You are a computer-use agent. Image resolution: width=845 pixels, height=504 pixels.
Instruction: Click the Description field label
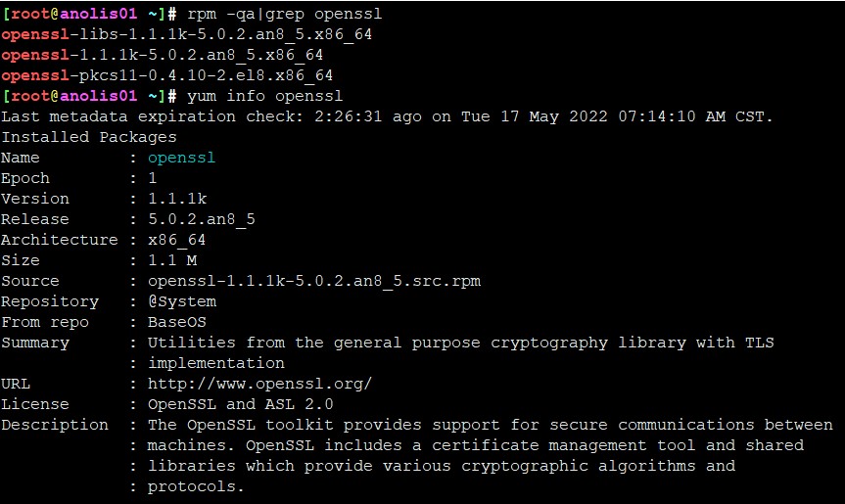click(55, 425)
